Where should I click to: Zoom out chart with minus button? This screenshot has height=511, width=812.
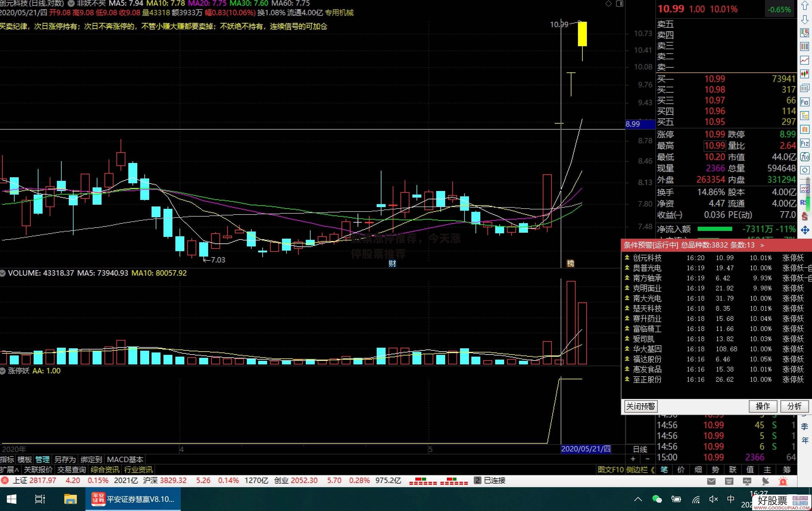coord(647,459)
